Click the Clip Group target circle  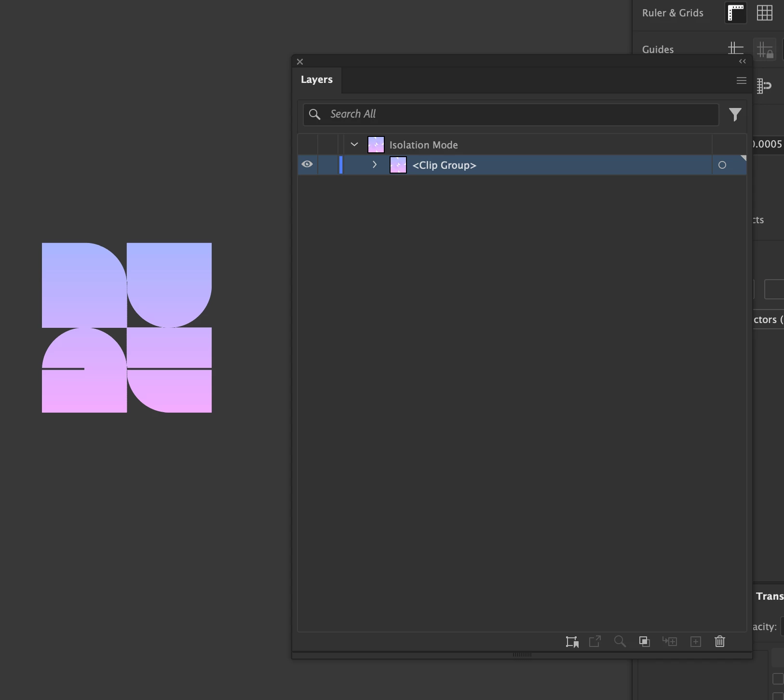point(722,165)
